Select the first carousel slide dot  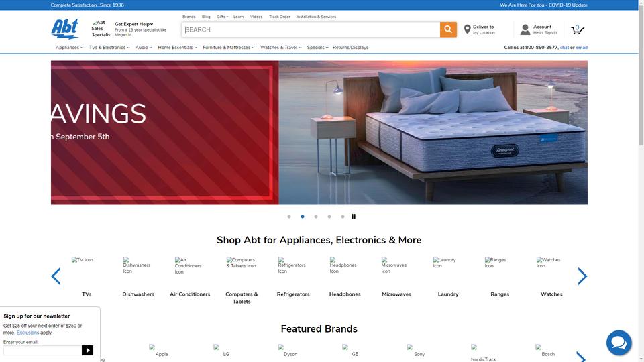click(289, 217)
